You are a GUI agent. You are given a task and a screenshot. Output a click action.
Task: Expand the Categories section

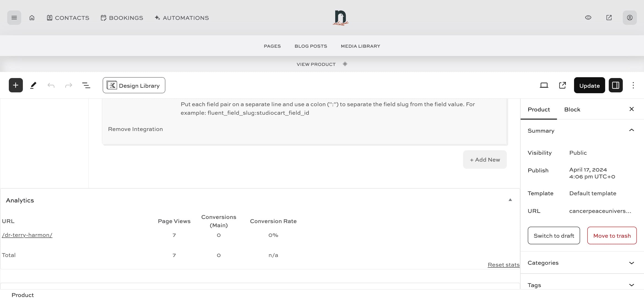tap(631, 263)
